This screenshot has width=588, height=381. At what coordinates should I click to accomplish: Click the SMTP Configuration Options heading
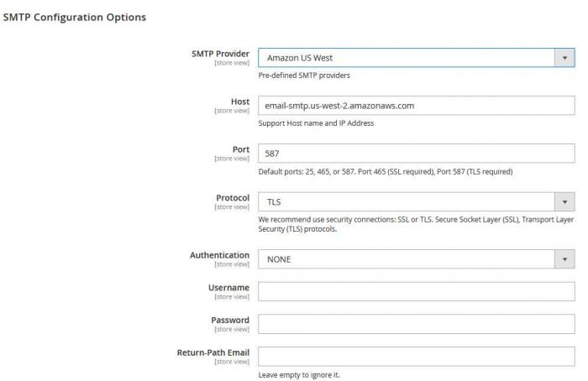[x=75, y=18]
